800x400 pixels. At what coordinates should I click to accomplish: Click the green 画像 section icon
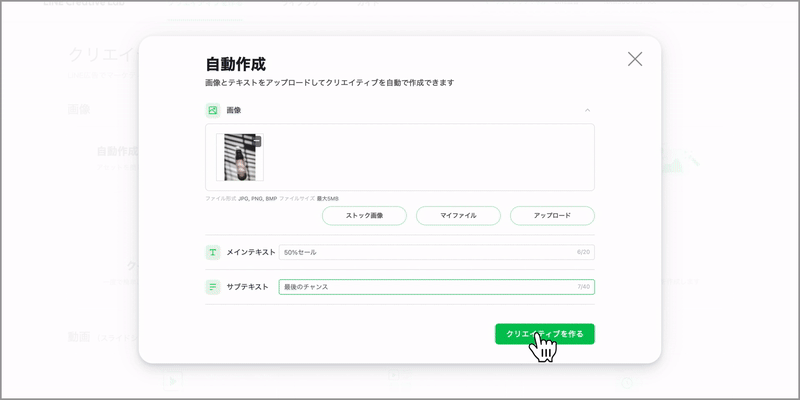pos(213,110)
